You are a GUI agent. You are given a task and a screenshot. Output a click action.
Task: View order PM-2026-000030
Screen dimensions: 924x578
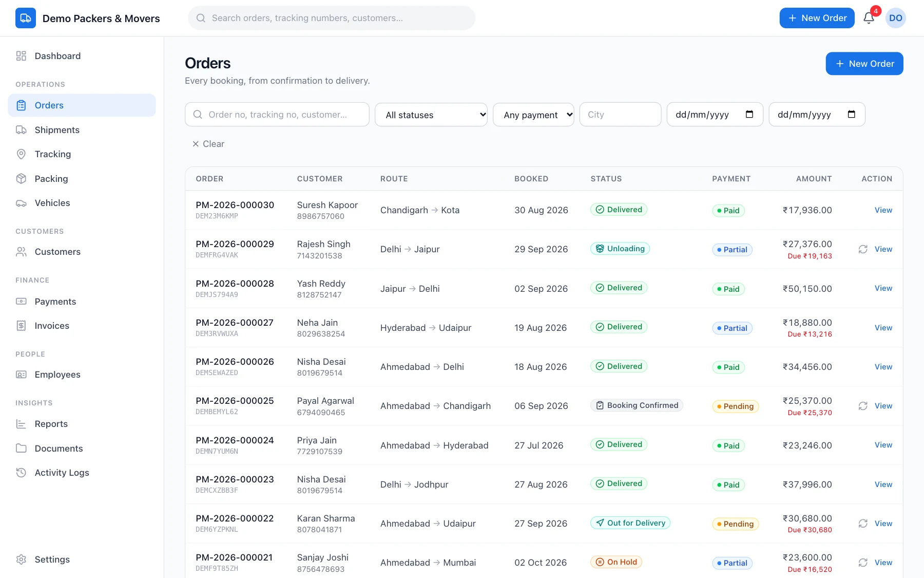point(883,210)
